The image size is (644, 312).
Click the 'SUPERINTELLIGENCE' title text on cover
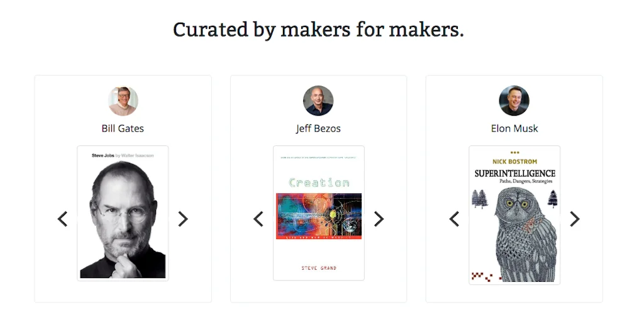(x=514, y=173)
